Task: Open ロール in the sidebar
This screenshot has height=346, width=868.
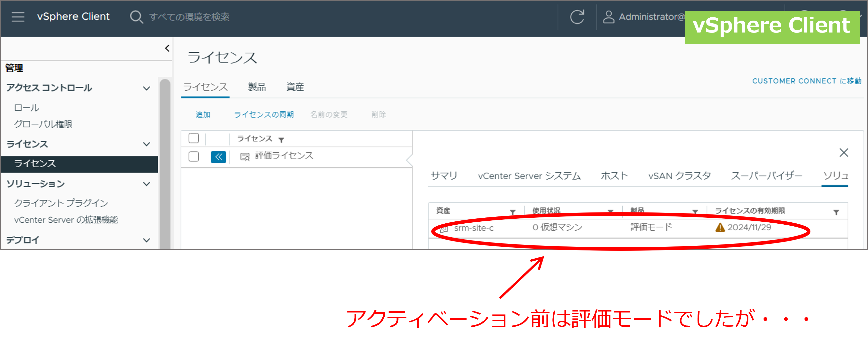Action: tap(27, 108)
